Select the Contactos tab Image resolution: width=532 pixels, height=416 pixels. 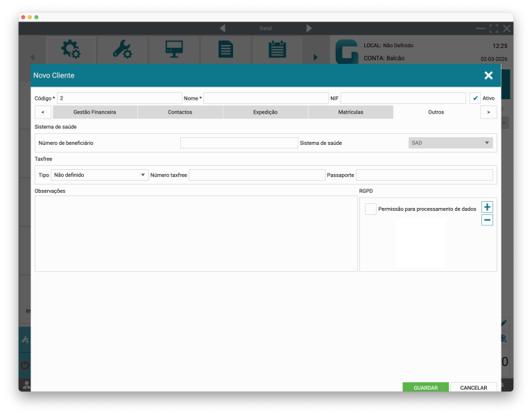180,112
